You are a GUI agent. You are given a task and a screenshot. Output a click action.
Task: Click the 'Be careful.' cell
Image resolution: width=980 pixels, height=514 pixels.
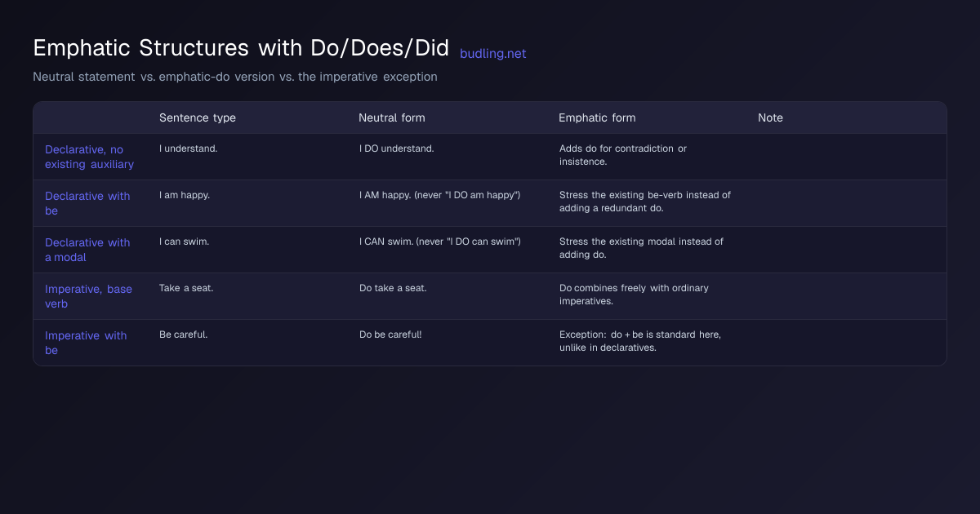pyautogui.click(x=184, y=335)
